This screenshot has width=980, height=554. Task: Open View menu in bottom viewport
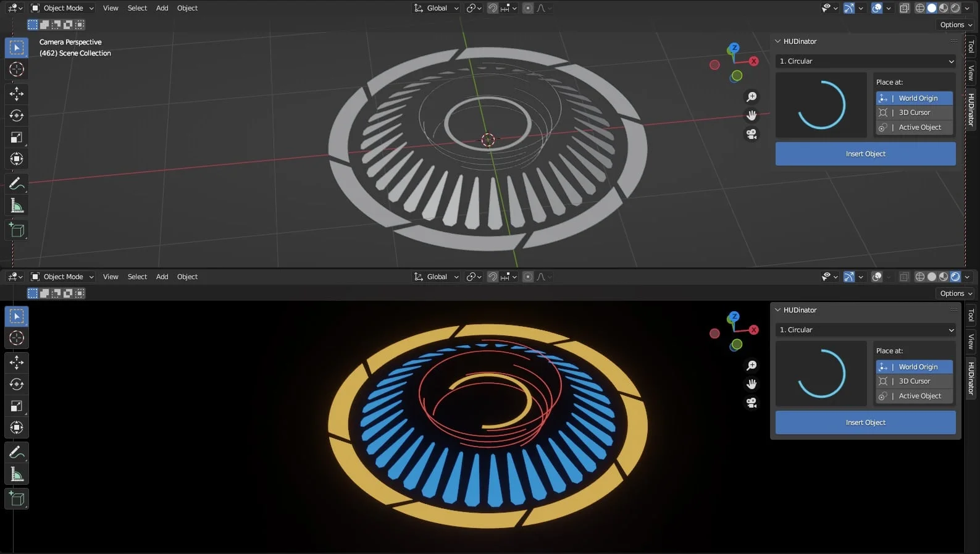(111, 277)
